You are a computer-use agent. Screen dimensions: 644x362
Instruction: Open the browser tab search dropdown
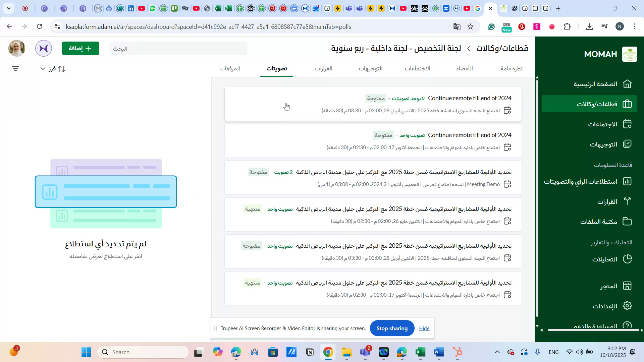tap(9, 8)
